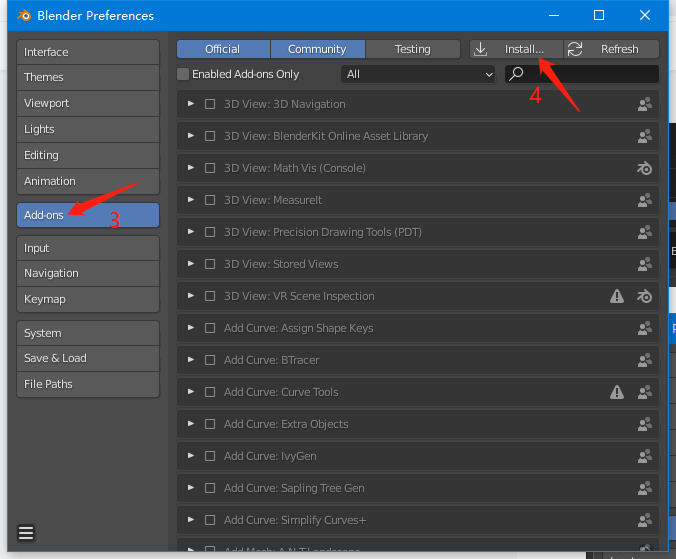Click the magnifier icon in search box
Screen dimensions: 676x559
point(516,74)
